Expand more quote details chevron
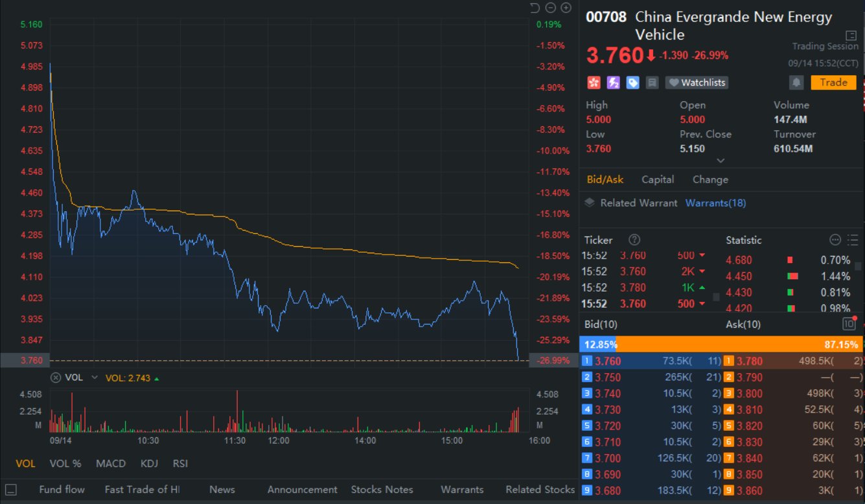 click(721, 161)
